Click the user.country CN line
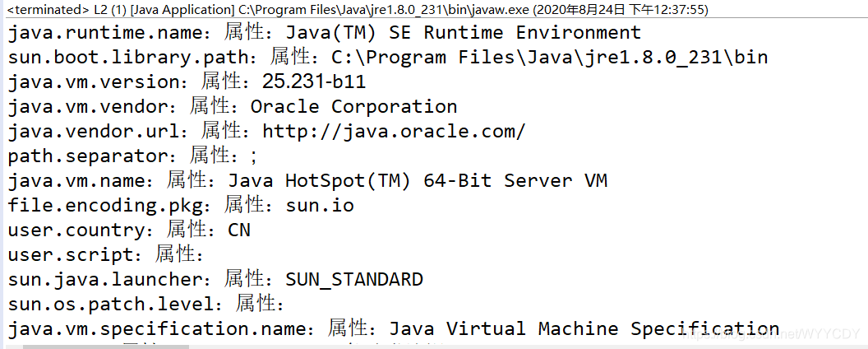 [128, 230]
